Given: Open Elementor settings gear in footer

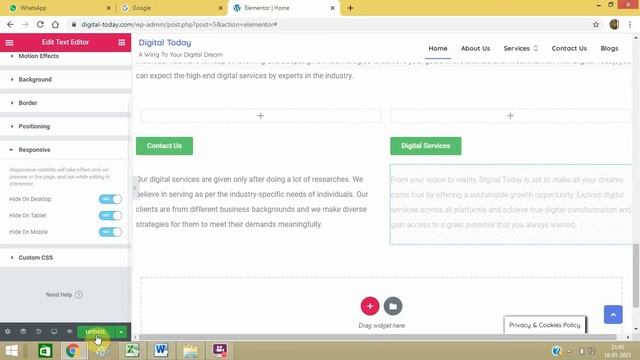Looking at the screenshot, I should click(8, 332).
